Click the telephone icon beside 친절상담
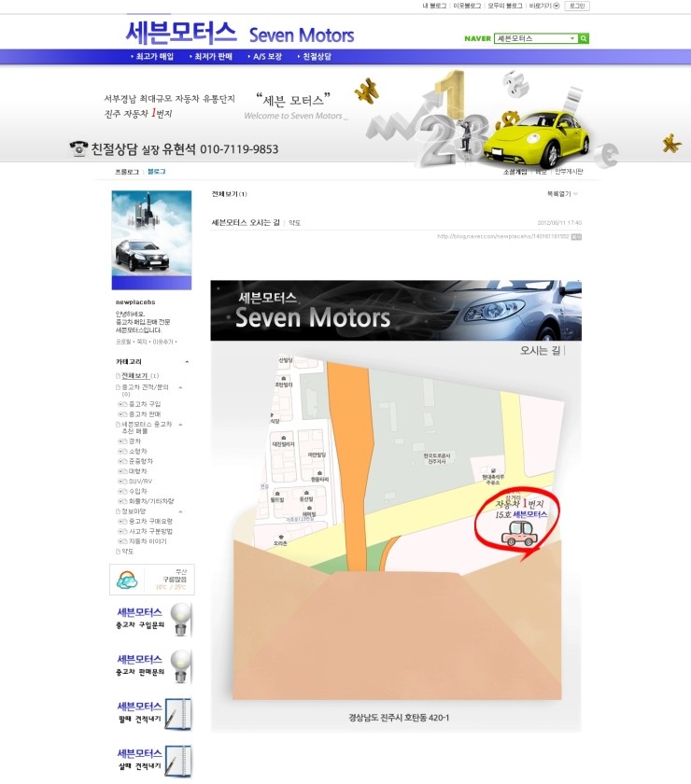Screen dimensions: 691x784 click(x=78, y=148)
